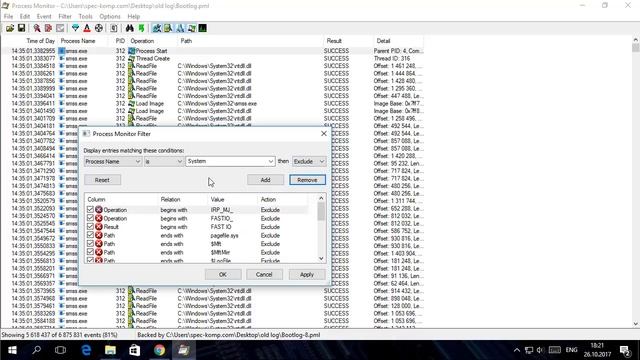This screenshot has width=640, height=360.
Task: Uncheck the Path ends with pagefile.sys filter
Action: [x=90, y=235]
